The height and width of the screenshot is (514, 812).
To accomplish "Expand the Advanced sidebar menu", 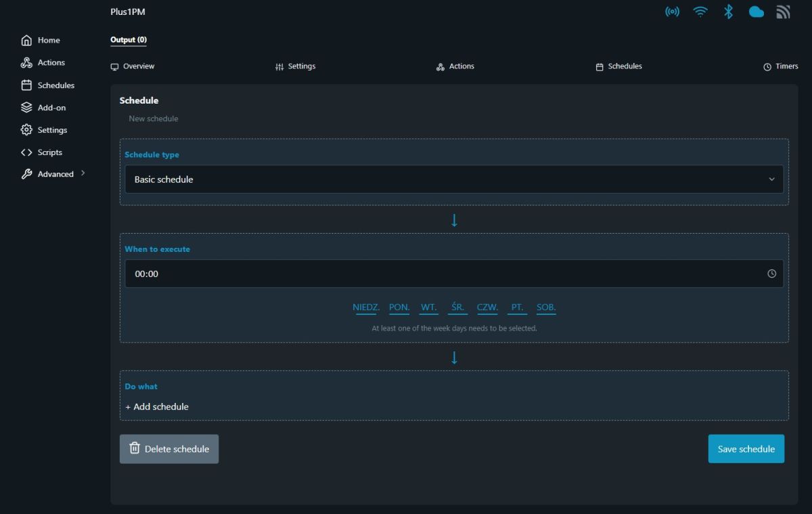I will [x=54, y=174].
